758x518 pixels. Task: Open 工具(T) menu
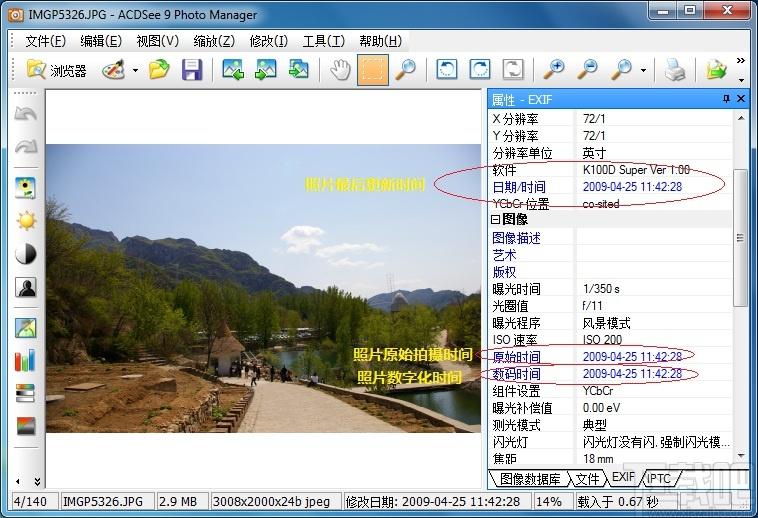click(x=323, y=42)
